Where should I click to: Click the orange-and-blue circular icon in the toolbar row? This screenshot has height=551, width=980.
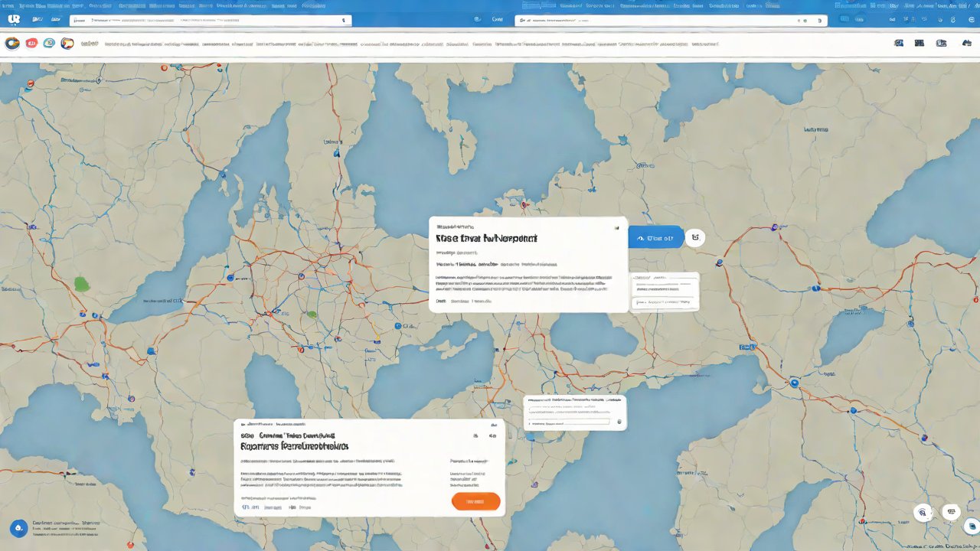(67, 44)
